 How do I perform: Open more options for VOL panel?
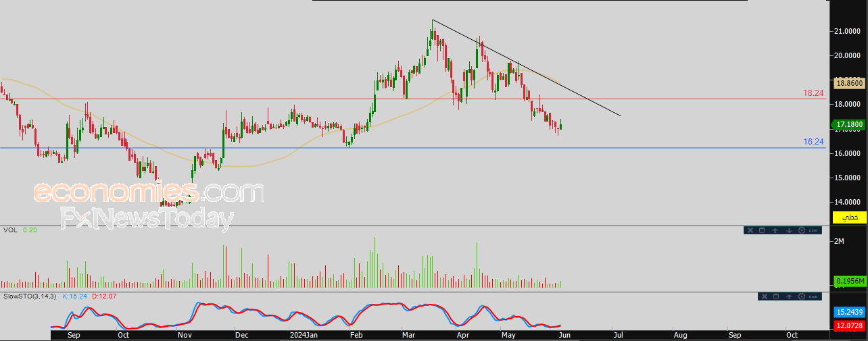[813, 230]
